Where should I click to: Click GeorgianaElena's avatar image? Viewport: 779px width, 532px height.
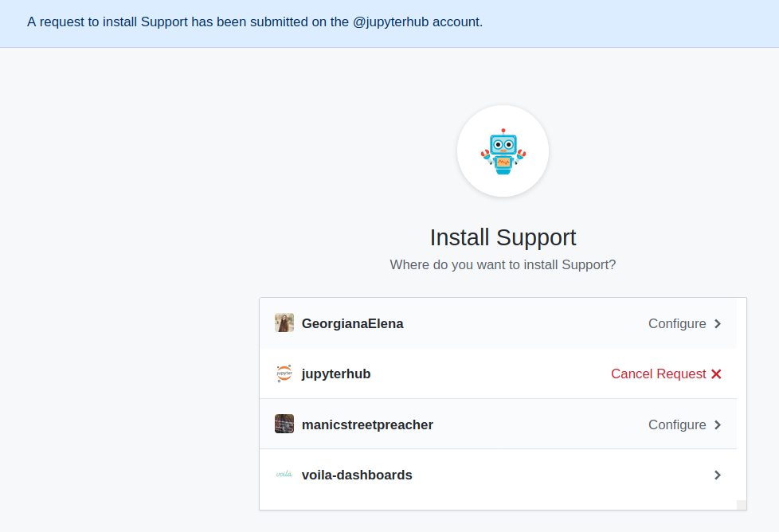click(x=284, y=323)
